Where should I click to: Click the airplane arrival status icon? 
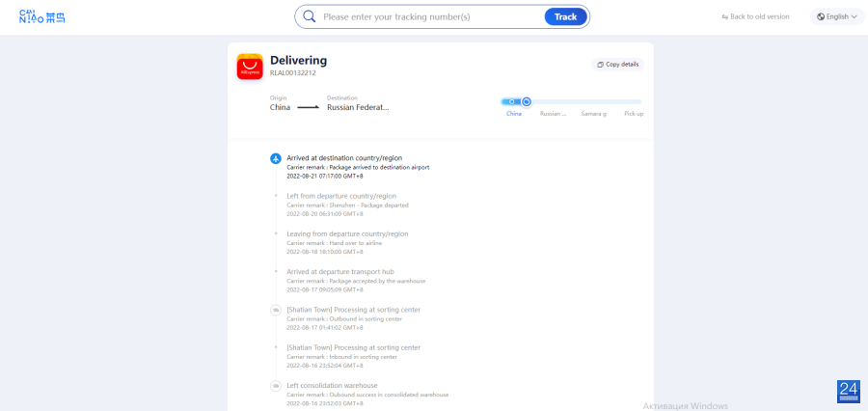(x=276, y=158)
